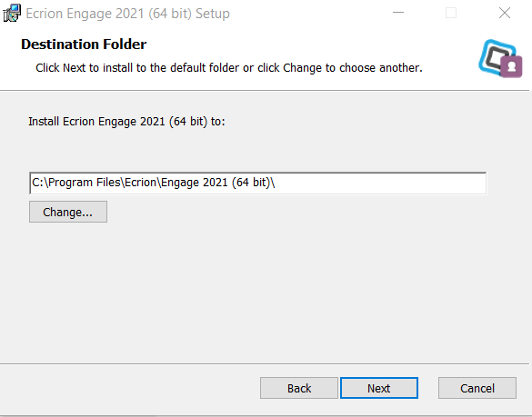Click the separator line above the navigation buttons
The image size is (532, 417).
pyautogui.click(x=265, y=363)
